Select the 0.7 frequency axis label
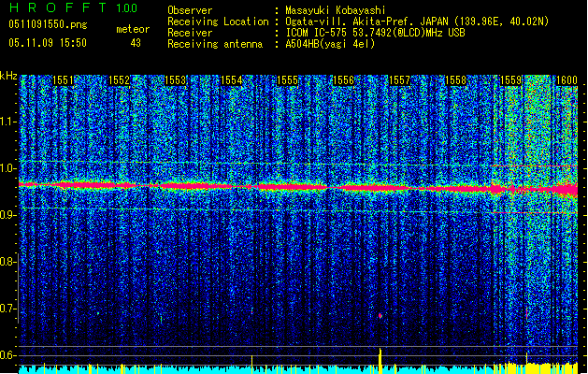This screenshot has width=588, height=374. (8, 308)
